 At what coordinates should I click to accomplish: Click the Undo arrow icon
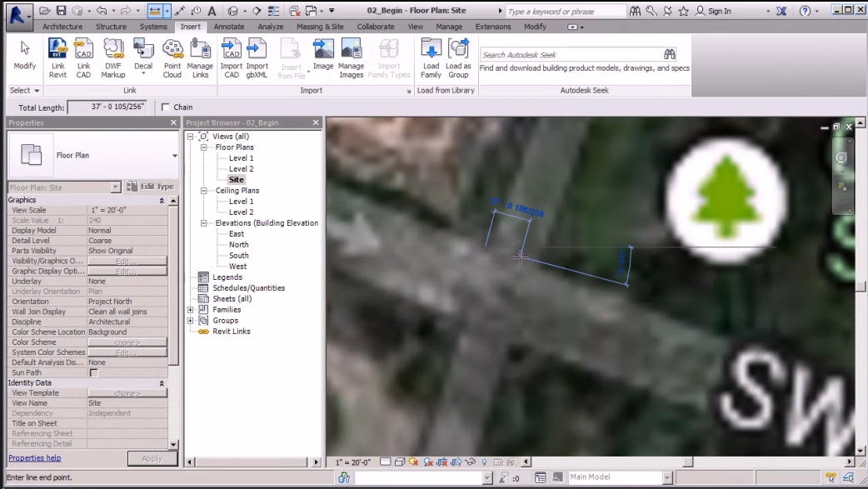coord(102,11)
